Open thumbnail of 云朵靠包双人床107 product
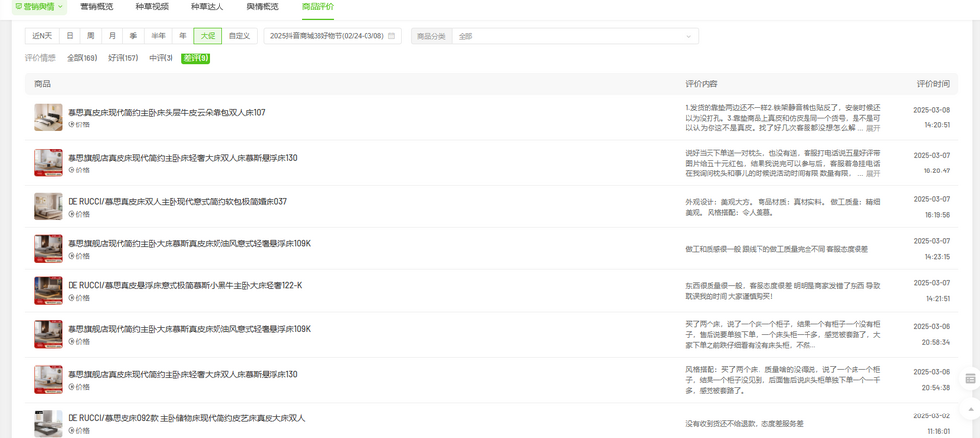Image resolution: width=980 pixels, height=438 pixels. (48, 118)
